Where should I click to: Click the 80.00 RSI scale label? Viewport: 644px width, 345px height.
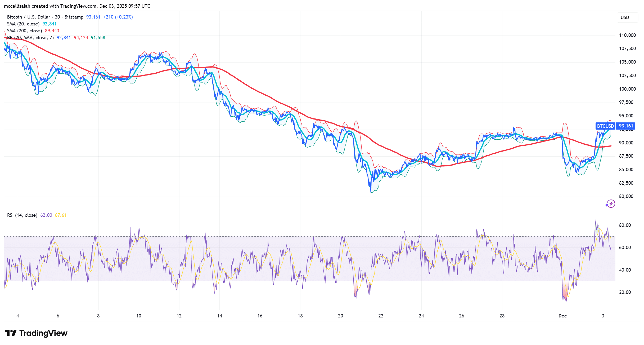click(625, 225)
